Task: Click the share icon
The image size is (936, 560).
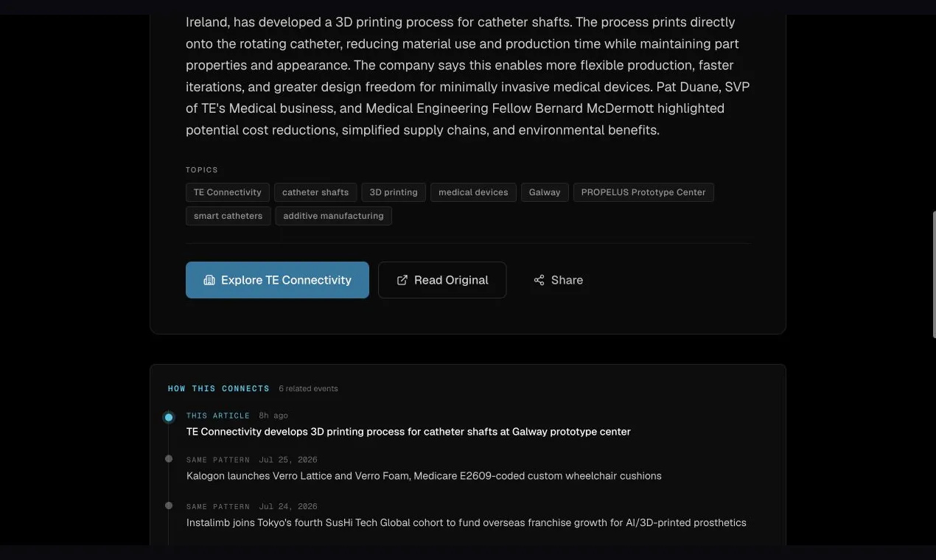Action: coord(539,280)
